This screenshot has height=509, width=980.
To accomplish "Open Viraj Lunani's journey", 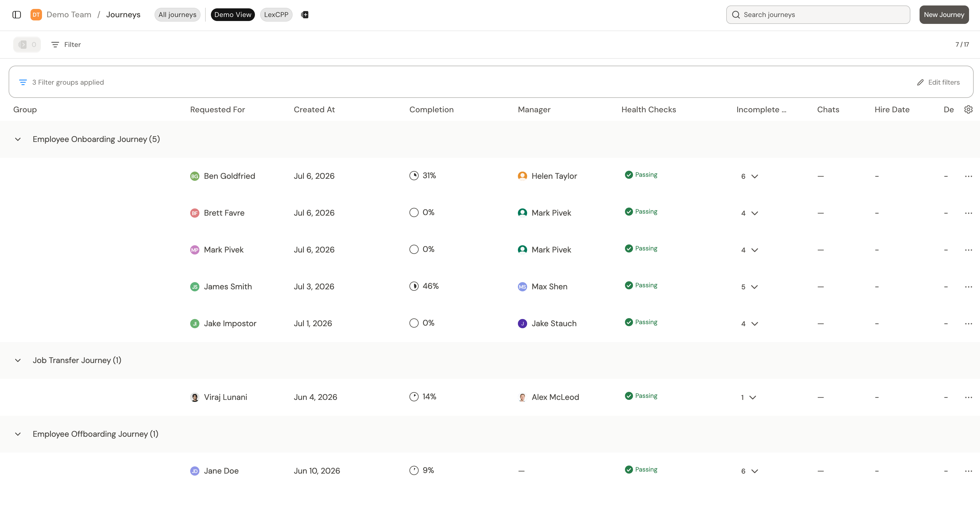I will pyautogui.click(x=226, y=398).
